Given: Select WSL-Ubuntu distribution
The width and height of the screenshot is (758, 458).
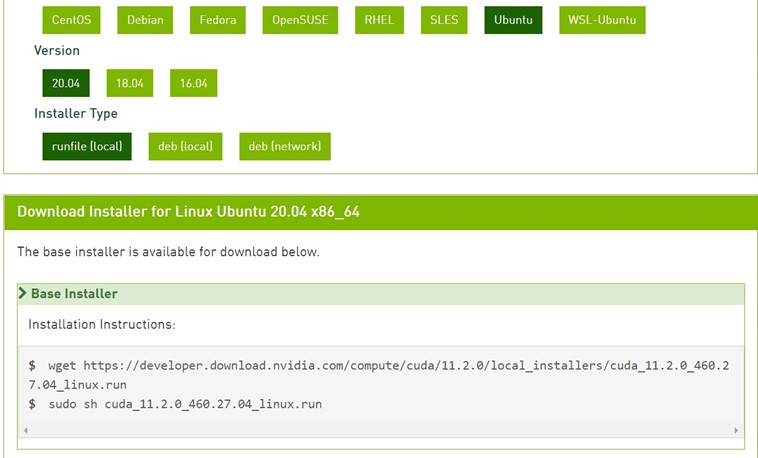Looking at the screenshot, I should [602, 20].
